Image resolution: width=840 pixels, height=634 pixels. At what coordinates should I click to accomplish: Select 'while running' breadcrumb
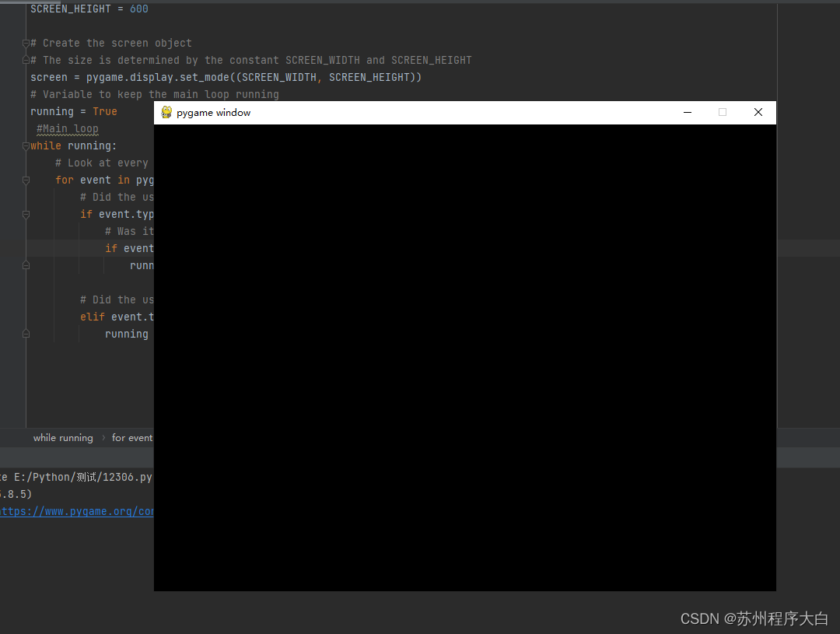(x=63, y=438)
